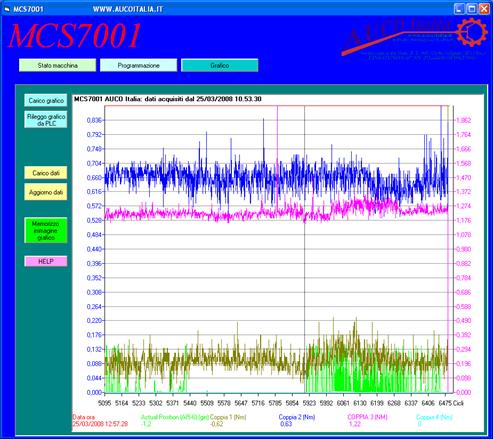Screen dimensions: 493x439
Task: Minimize the MCS7001 window
Action: [x=459, y=9]
